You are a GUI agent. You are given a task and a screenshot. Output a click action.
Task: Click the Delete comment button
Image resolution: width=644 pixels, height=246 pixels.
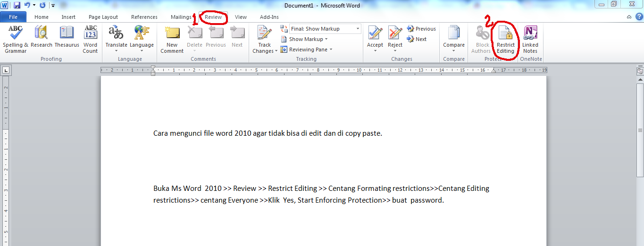[194, 38]
